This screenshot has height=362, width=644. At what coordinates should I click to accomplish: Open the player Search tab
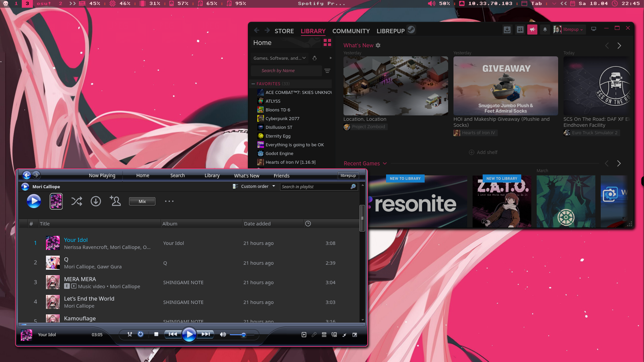point(177,175)
